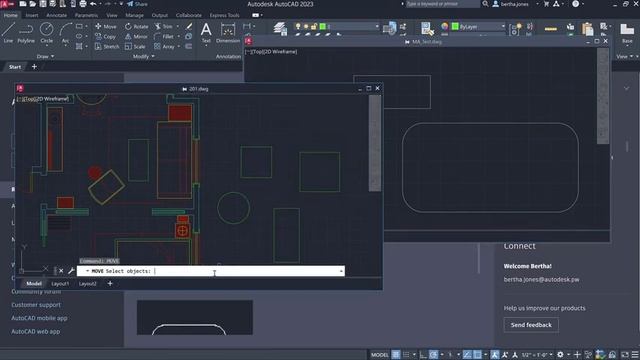Screen dimensions: 640x360
Task: Toggle object snap tracking
Action: click(467, 354)
